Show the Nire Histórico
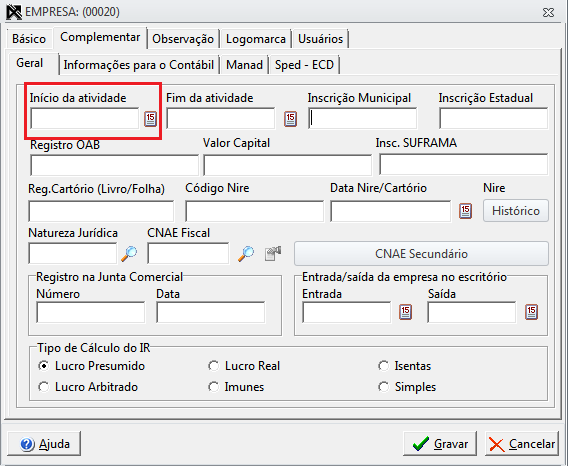The height and width of the screenshot is (466, 568). pyautogui.click(x=516, y=211)
